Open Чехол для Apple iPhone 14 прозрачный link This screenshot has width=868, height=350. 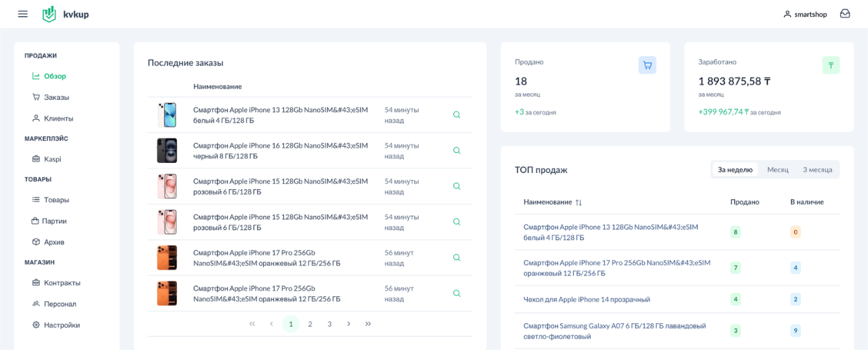[586, 300]
